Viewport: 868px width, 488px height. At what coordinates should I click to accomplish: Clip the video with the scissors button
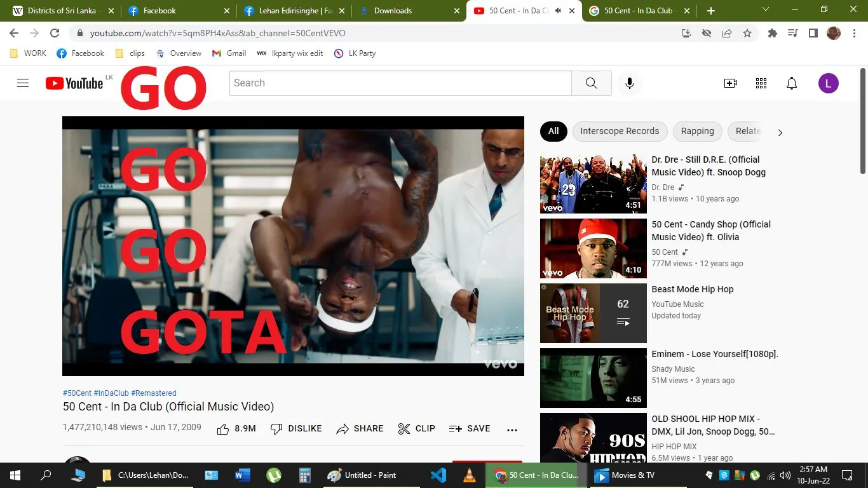pos(417,429)
